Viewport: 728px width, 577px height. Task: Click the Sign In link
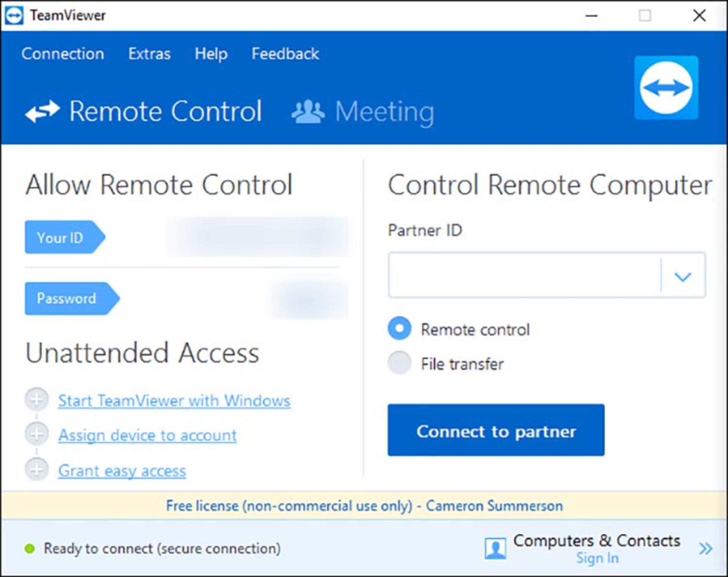[x=597, y=558]
